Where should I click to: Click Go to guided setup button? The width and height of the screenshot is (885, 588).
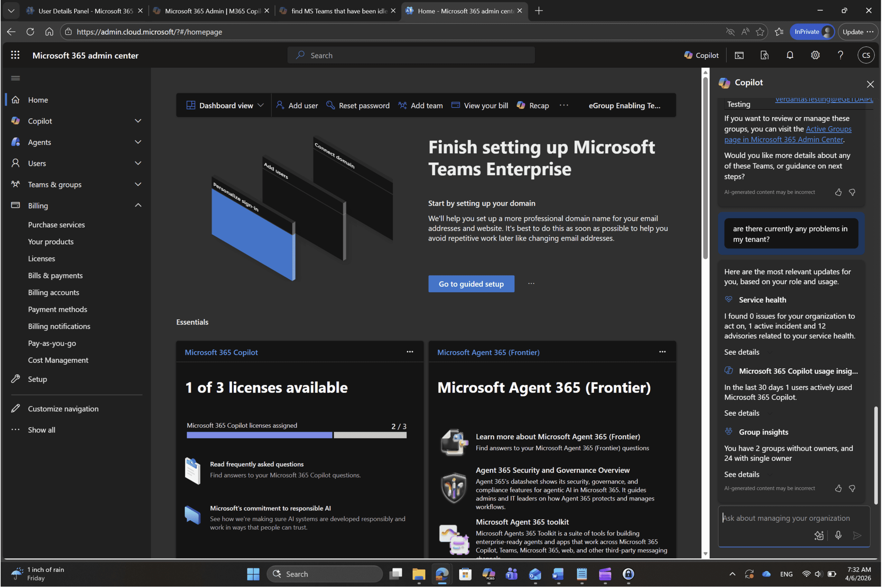[x=471, y=284]
